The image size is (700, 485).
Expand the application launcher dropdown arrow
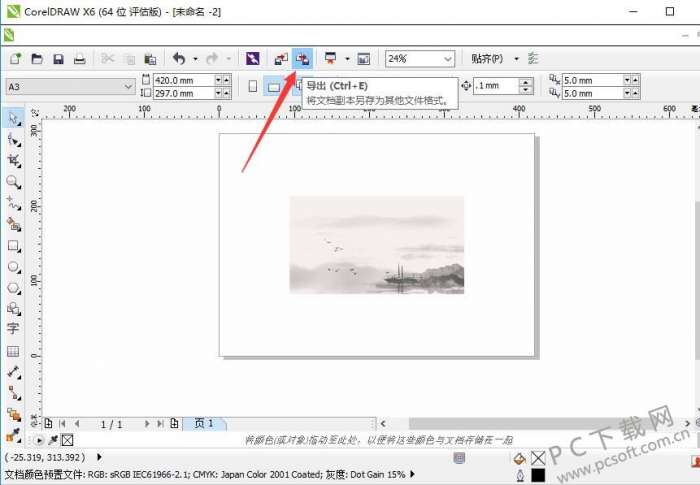(347, 59)
